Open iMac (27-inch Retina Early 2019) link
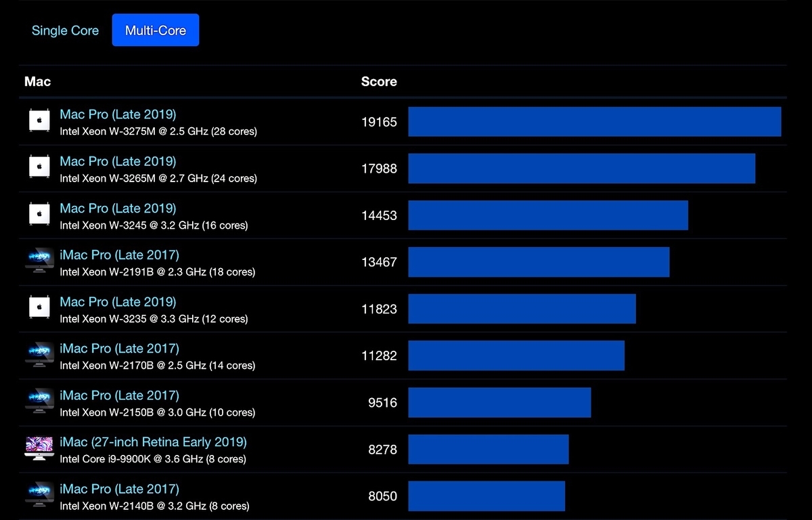812x520 pixels. pos(153,441)
